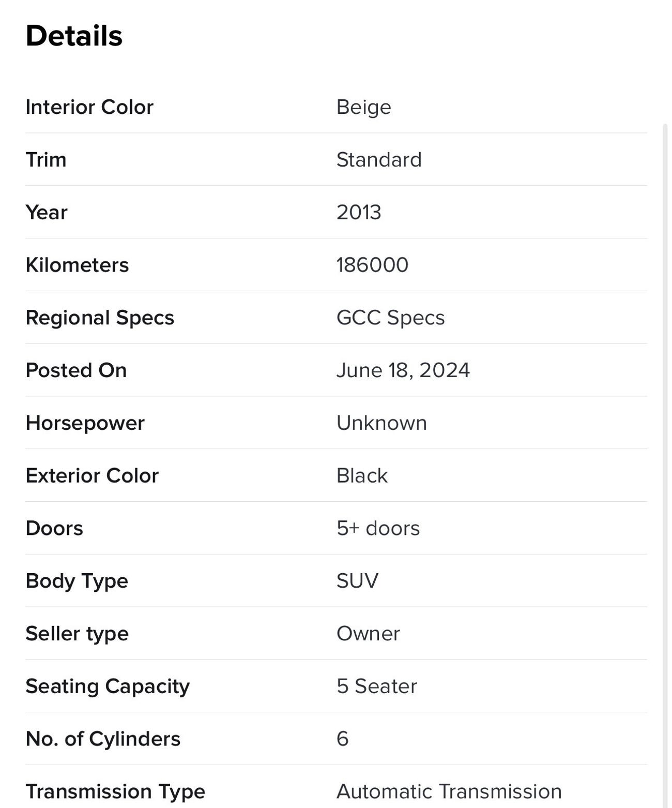Click the 5 Seater capacity value
The width and height of the screenshot is (672, 808).
376,686
